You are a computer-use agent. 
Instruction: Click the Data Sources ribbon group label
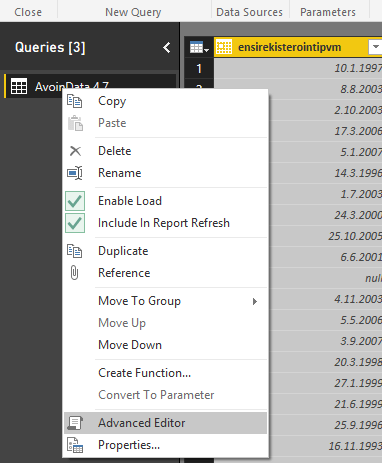249,12
